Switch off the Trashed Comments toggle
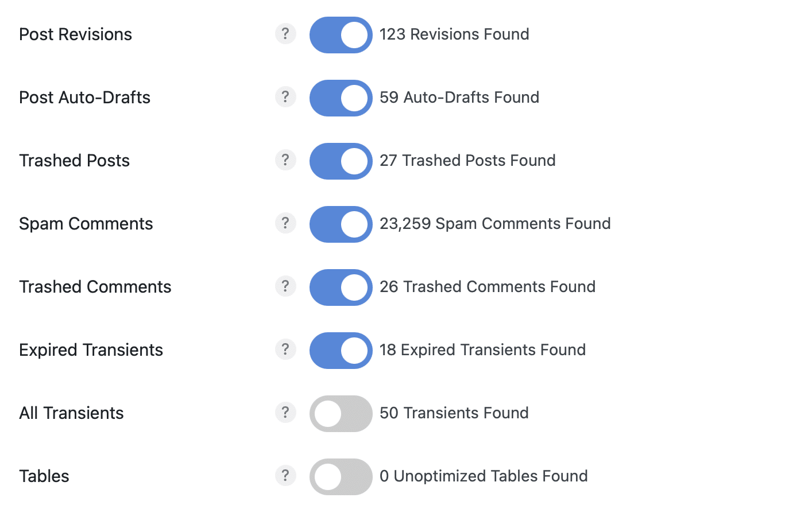Image resolution: width=812 pixels, height=513 pixels. click(x=341, y=287)
